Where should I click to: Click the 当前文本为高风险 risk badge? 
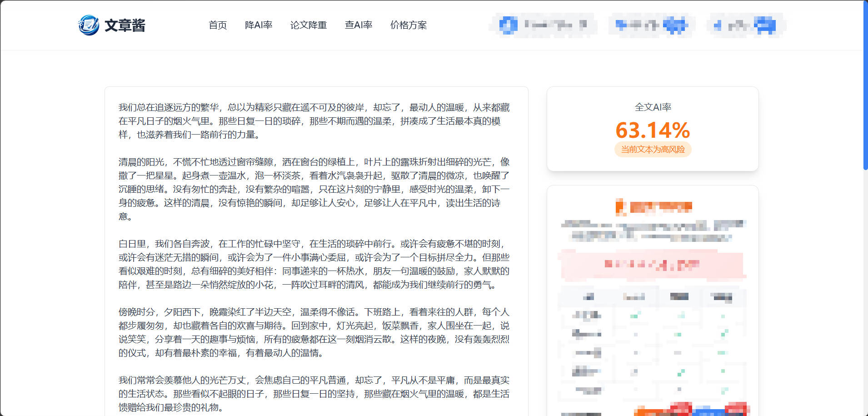pyautogui.click(x=653, y=150)
